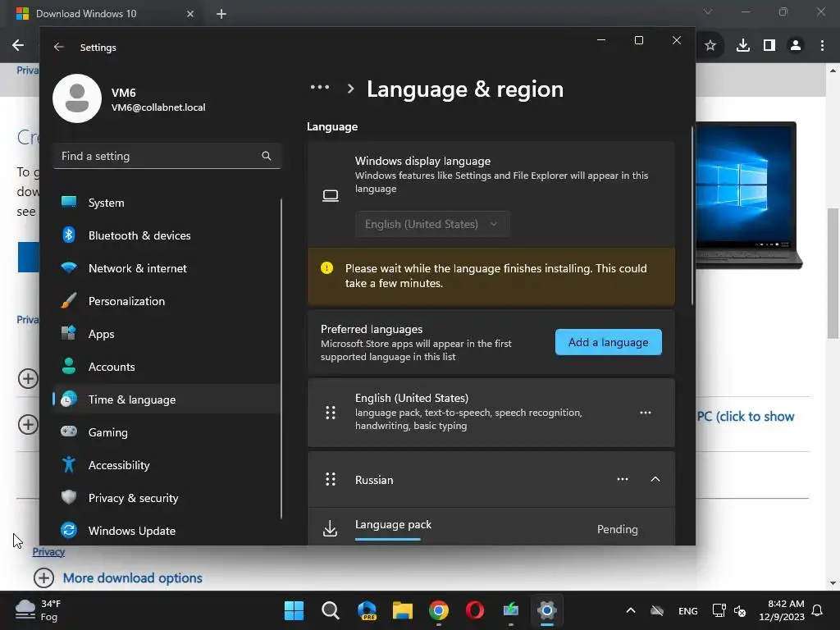The height and width of the screenshot is (630, 840).
Task: Open Gaming settings category
Action: [x=166, y=432]
